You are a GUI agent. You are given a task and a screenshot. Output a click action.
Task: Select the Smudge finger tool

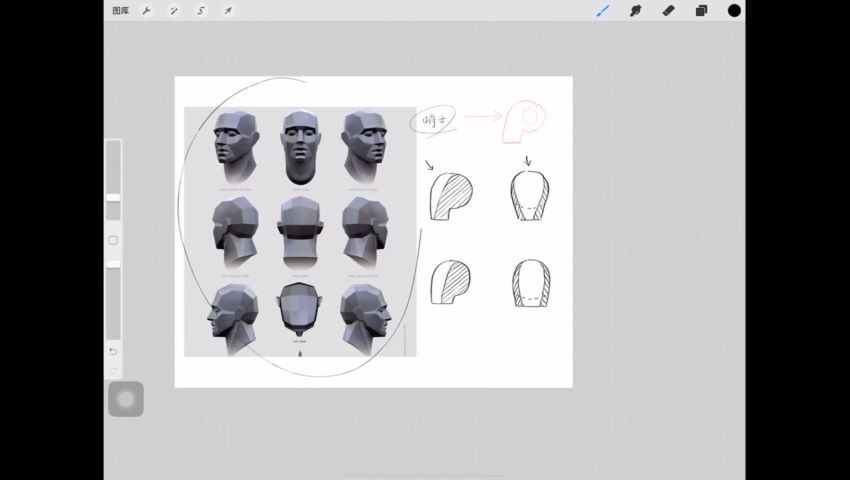pyautogui.click(x=635, y=11)
